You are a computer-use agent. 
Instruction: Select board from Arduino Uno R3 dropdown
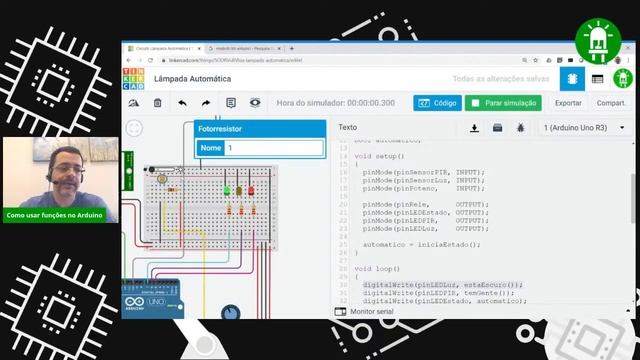584,128
